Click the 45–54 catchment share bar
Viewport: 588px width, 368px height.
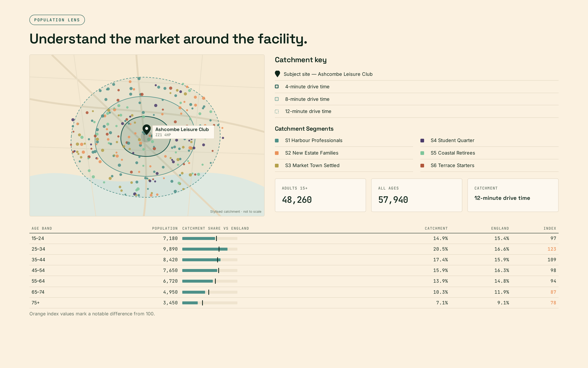pos(210,270)
